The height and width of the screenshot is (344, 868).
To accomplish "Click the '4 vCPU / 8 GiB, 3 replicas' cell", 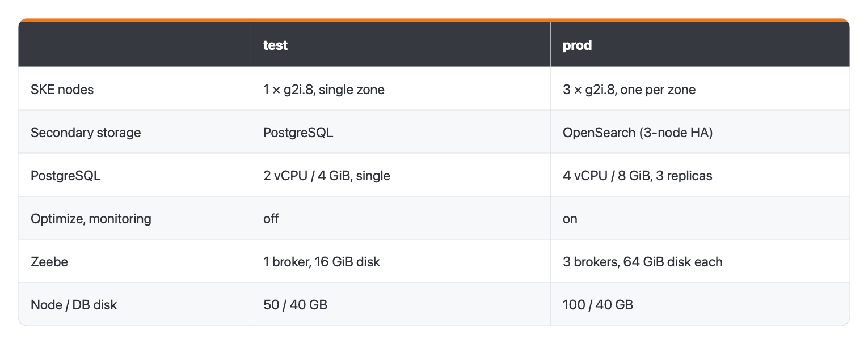I will click(x=638, y=175).
